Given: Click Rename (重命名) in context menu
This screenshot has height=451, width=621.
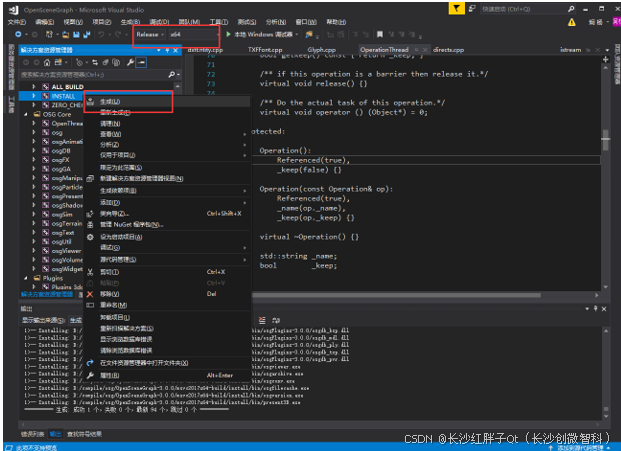Looking at the screenshot, I should pyautogui.click(x=111, y=304).
